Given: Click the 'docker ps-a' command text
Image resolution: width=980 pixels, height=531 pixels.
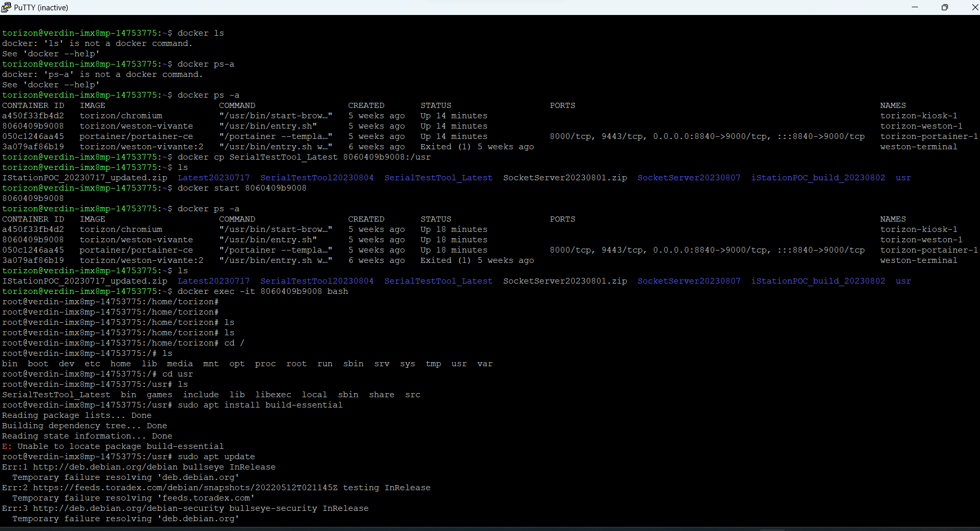Looking at the screenshot, I should [x=206, y=64].
